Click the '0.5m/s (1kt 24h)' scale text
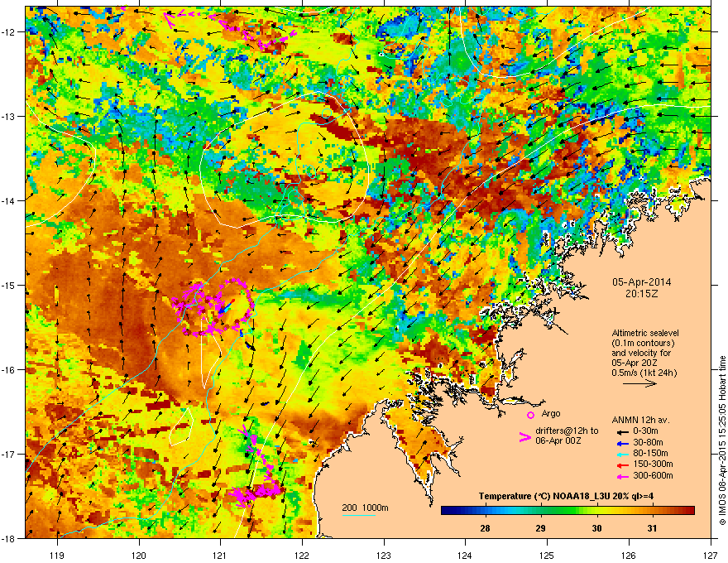This screenshot has height=563, width=728. click(644, 373)
